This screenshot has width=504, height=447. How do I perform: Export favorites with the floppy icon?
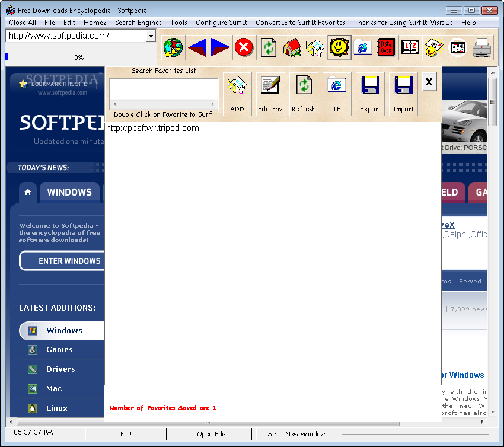click(370, 94)
